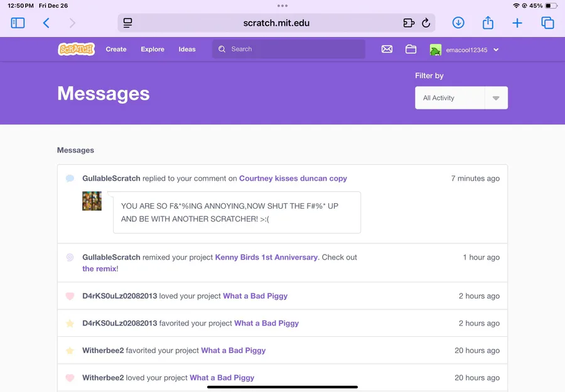Tap the 12:50 PM clock in status bar

tap(21, 6)
